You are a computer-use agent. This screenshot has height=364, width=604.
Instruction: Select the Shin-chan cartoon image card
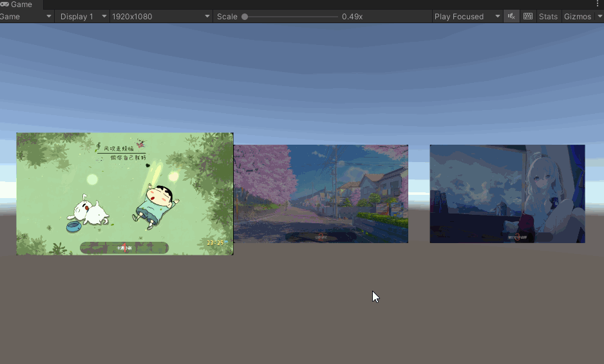coord(125,194)
